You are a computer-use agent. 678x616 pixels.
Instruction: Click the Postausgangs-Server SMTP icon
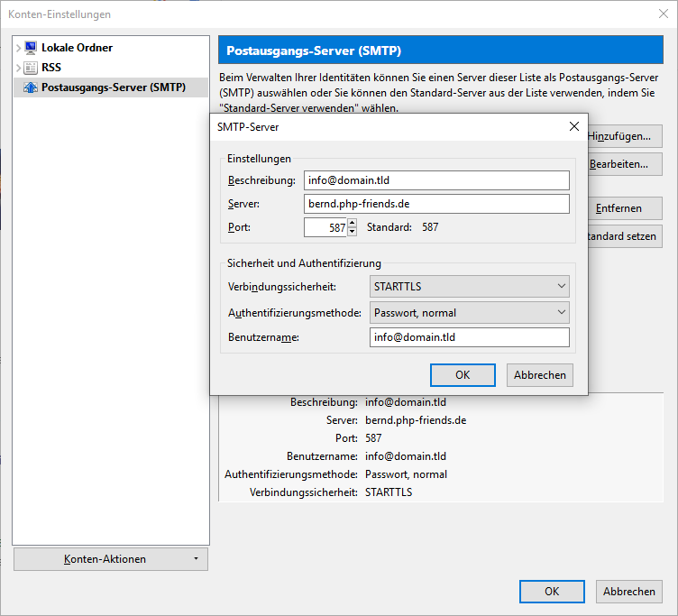click(x=31, y=87)
